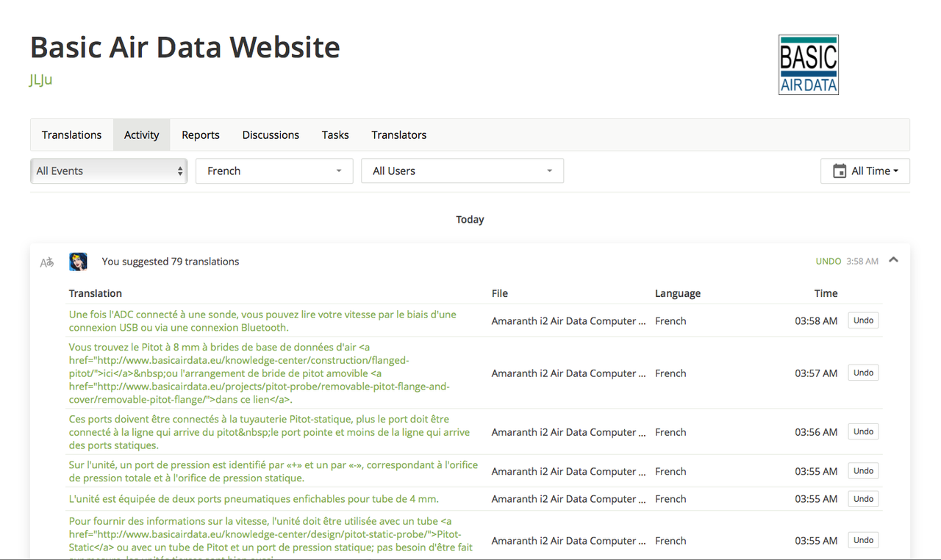The height and width of the screenshot is (560, 941).
Task: Click the translation icon beside the activity entry
Action: [47, 262]
